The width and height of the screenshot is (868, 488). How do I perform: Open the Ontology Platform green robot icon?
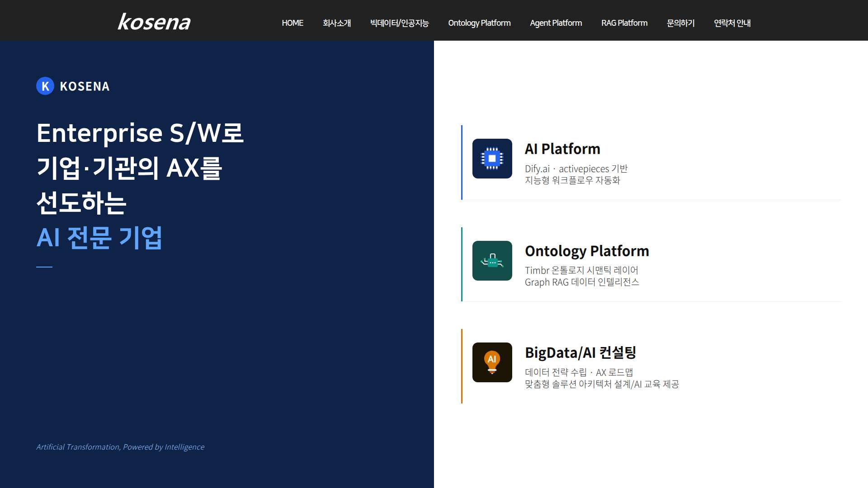coord(492,261)
